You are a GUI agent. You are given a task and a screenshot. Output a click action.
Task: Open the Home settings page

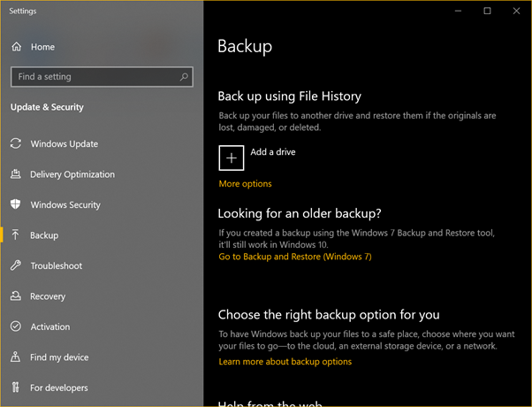(42, 47)
